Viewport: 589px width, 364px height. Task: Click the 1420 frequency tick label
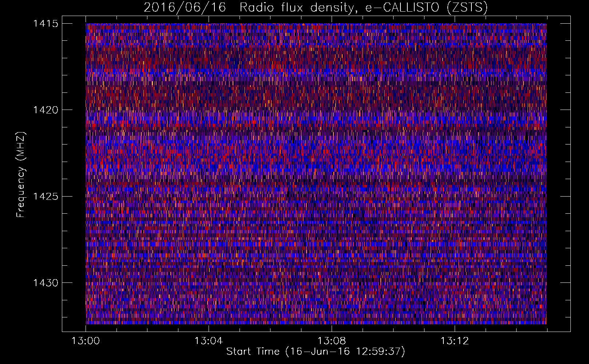coord(46,110)
